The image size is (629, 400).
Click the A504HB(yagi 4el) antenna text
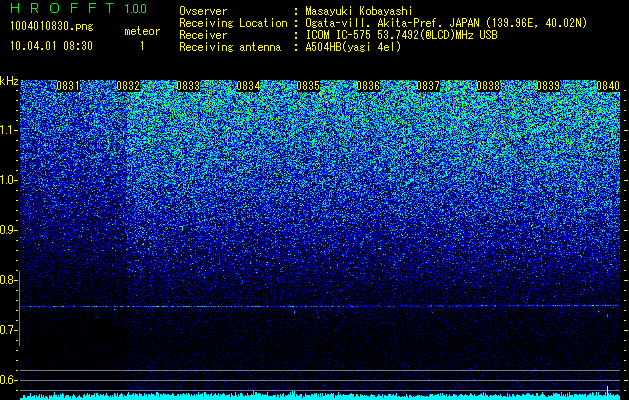point(353,47)
